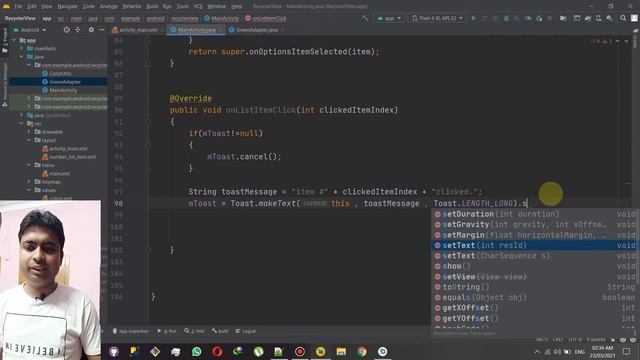This screenshot has height=360, width=640.
Task: Open the Help menu
Action: 236,6
